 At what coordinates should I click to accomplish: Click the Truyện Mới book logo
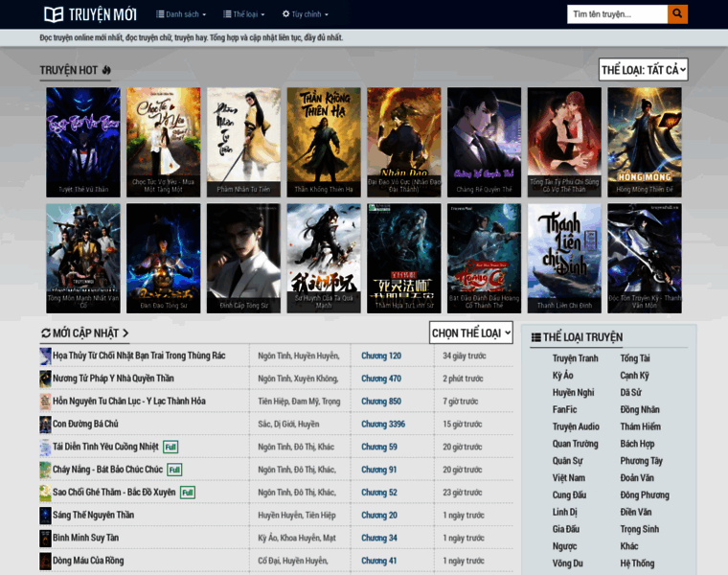54,14
